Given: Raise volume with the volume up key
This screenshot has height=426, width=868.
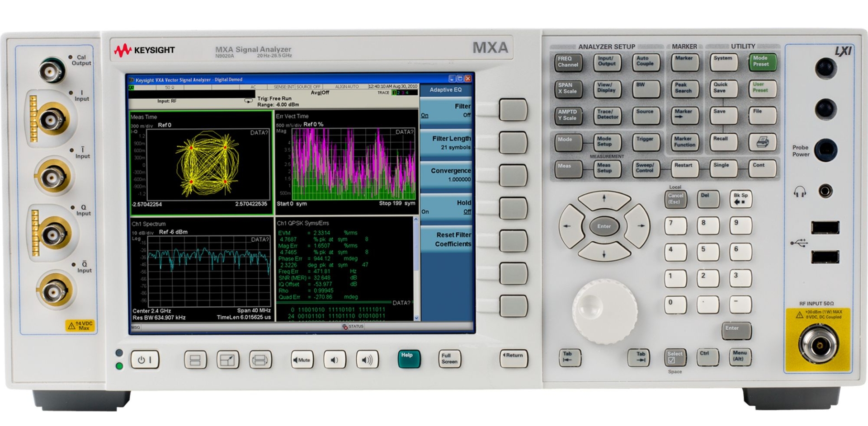Looking at the screenshot, I should tap(367, 360).
